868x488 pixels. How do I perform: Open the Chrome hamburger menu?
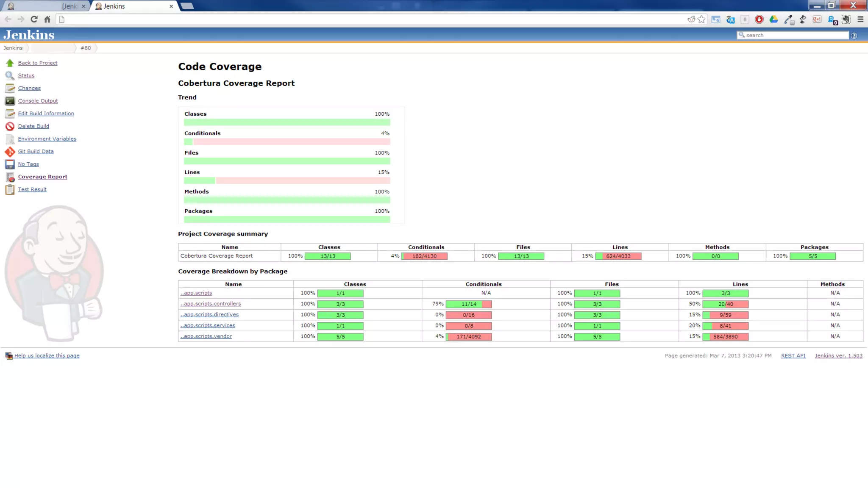coord(860,19)
